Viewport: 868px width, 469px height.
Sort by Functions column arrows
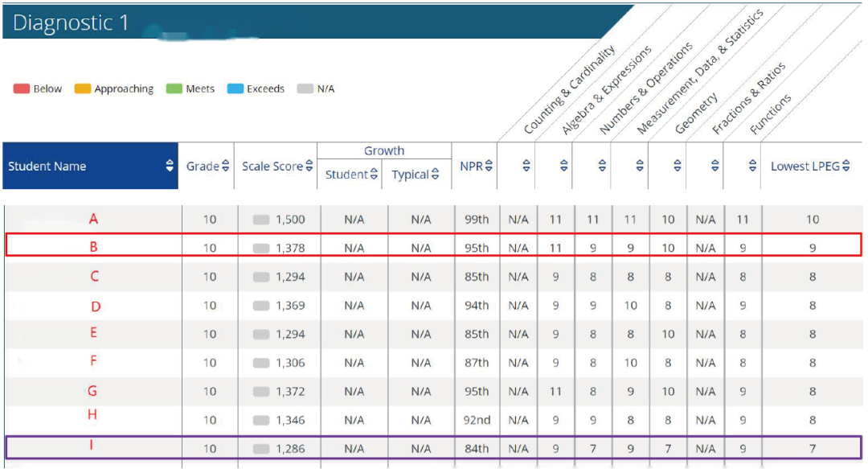[753, 167]
